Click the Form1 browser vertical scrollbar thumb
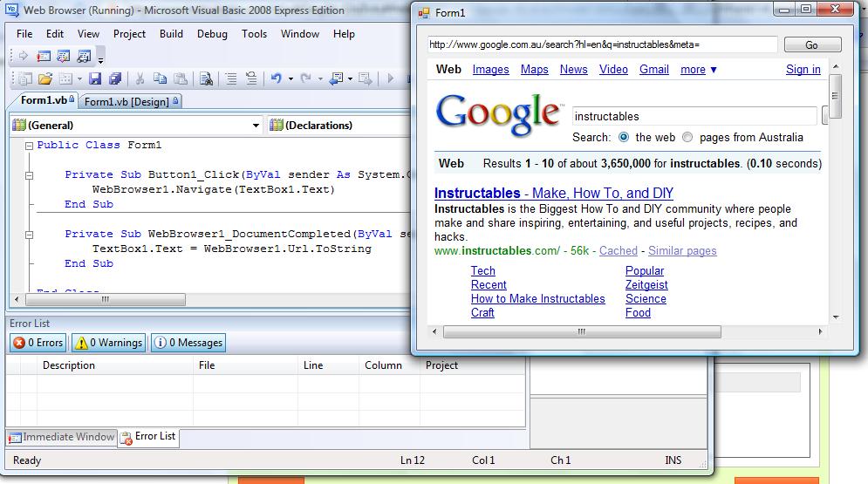 click(836, 96)
